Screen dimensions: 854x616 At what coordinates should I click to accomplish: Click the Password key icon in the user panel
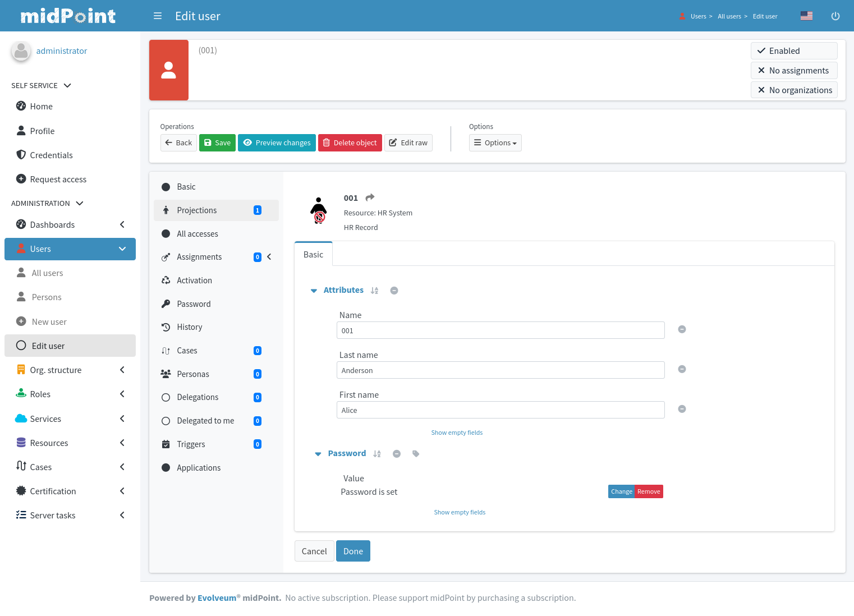166,304
